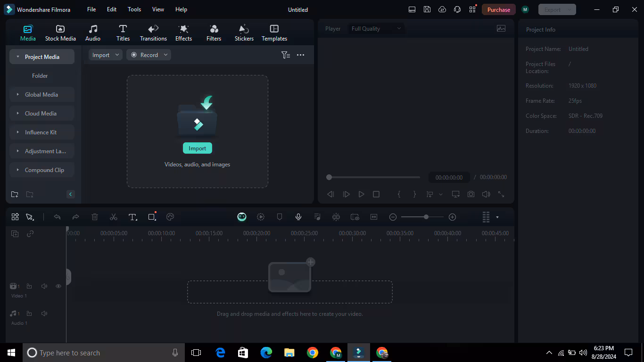Open the color palette icon in timeline toolbar
Image resolution: width=644 pixels, height=362 pixels.
coord(171,217)
